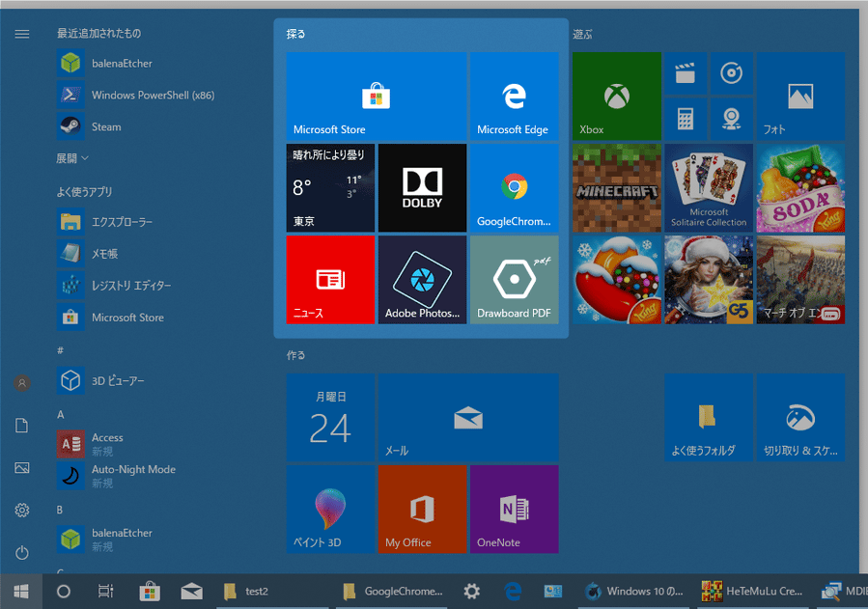
Task: Launch the OneNote tile
Action: coord(515,510)
